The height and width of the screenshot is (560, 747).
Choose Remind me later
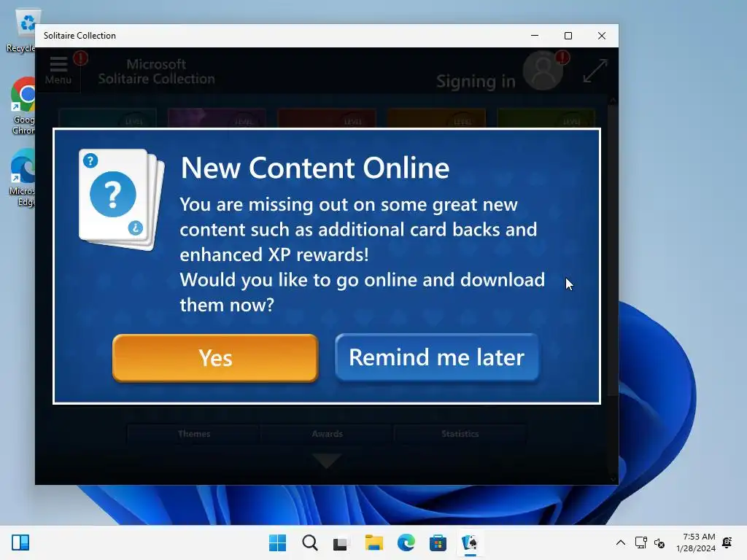click(437, 357)
